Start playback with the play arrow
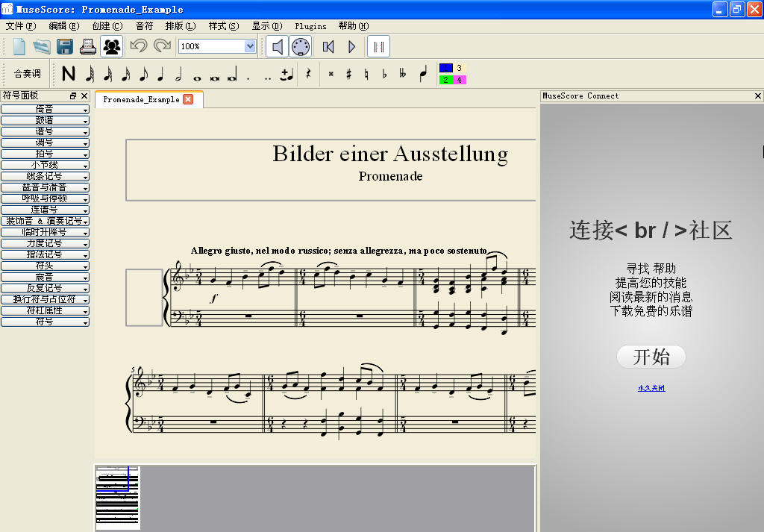This screenshot has height=532, width=764. [352, 47]
